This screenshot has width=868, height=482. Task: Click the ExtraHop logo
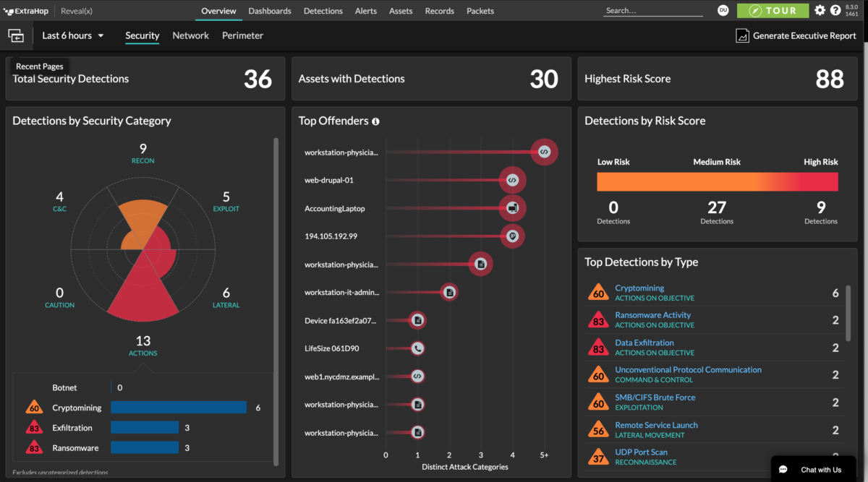click(x=26, y=10)
